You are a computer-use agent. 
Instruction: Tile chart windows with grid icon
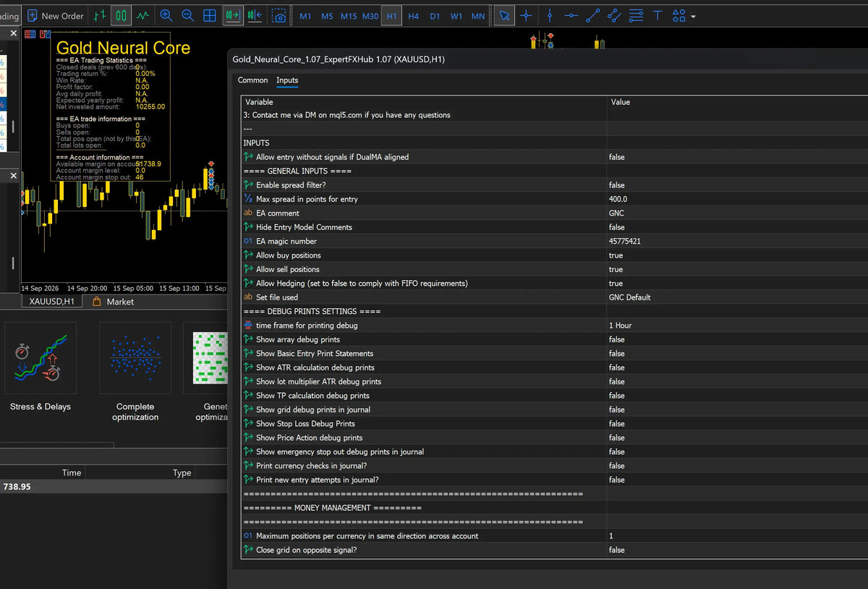(x=210, y=15)
